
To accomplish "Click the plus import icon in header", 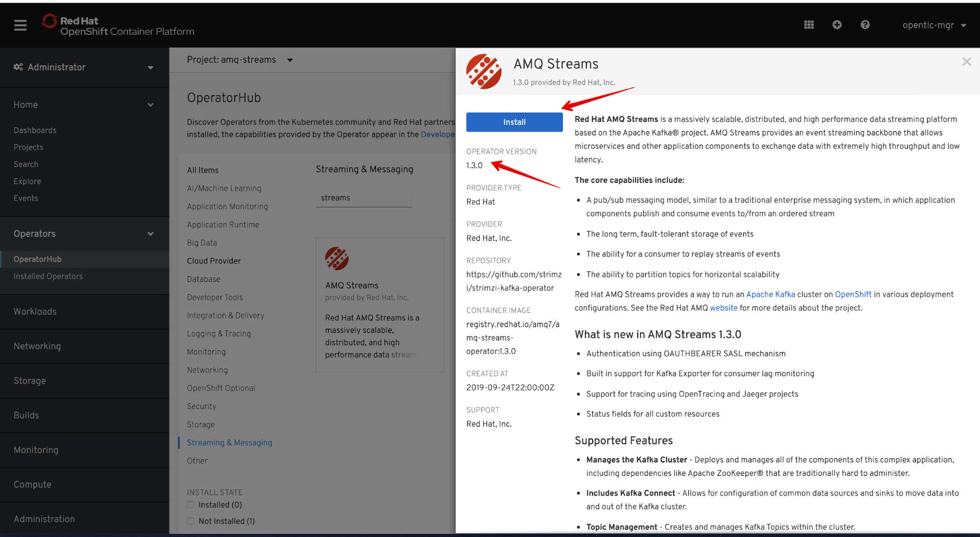I will coord(837,25).
